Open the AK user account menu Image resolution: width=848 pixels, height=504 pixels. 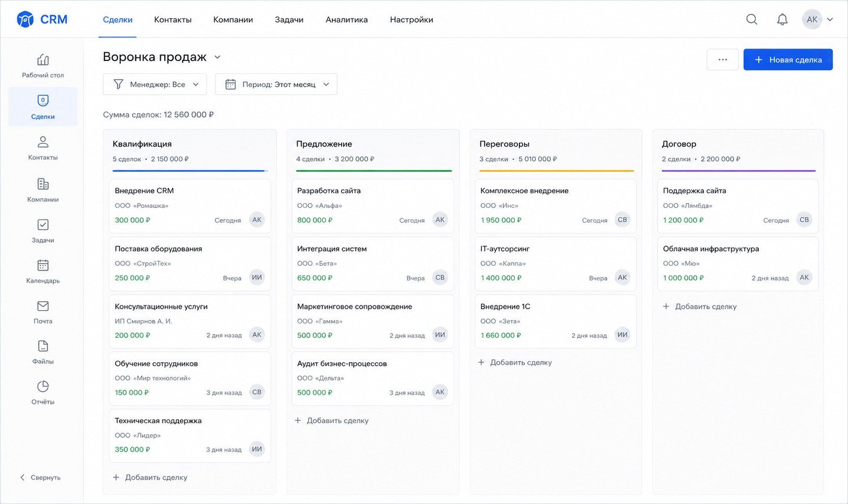point(817,19)
